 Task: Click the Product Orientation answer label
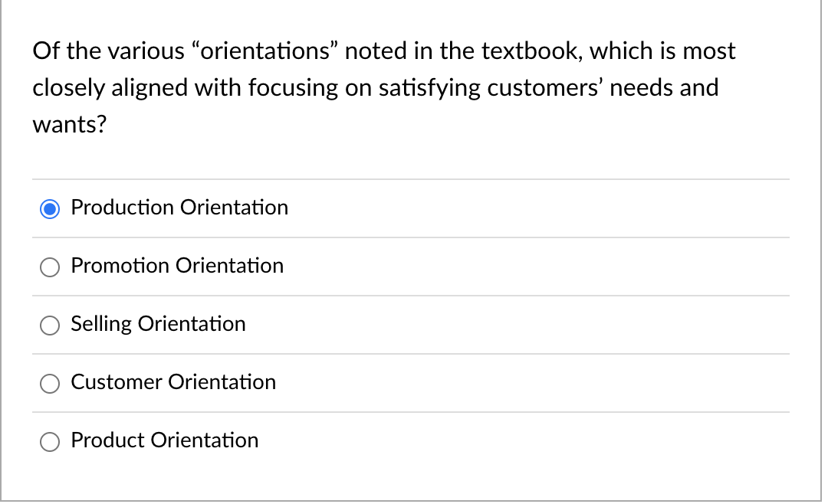click(164, 440)
